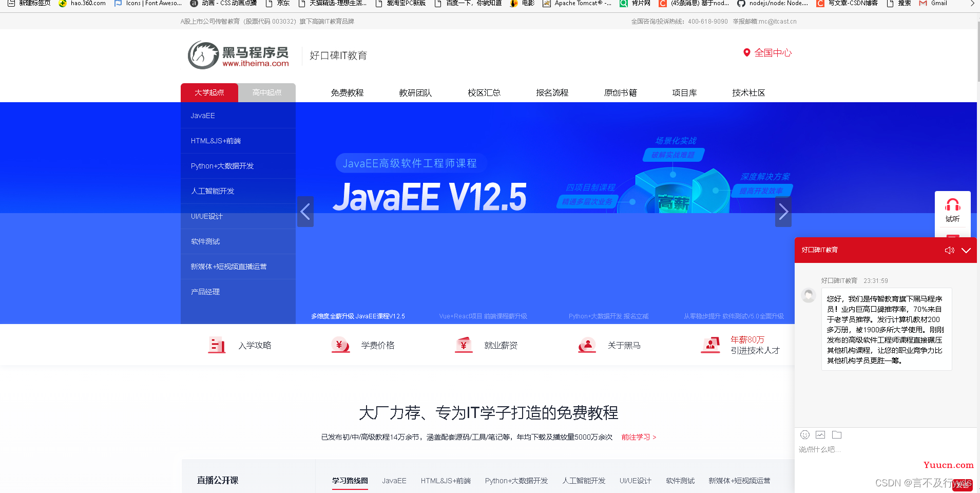Collapse the 好口碑IT教育 chat window
The height and width of the screenshot is (493, 980).
pos(966,250)
